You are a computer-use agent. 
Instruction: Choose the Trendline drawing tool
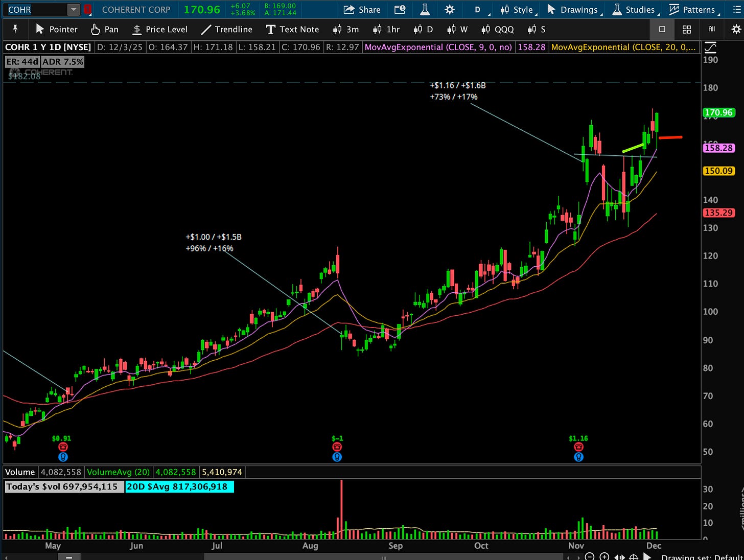tap(226, 29)
